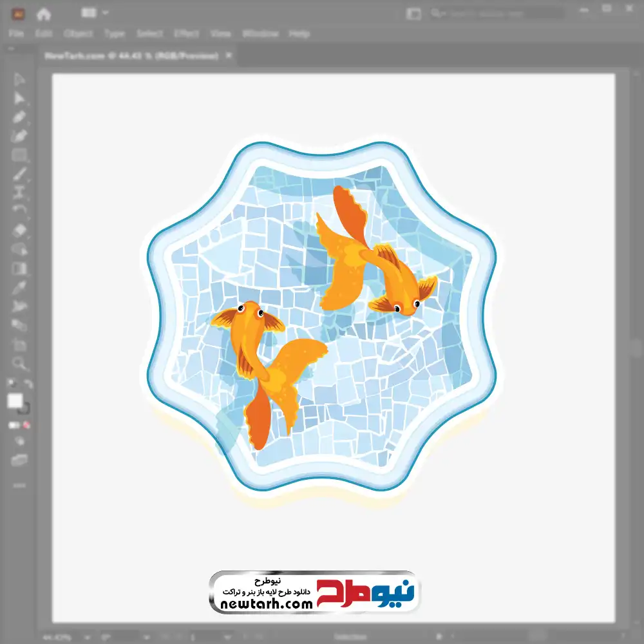The image size is (644, 644).
Task: Open the Effect menu
Action: tap(187, 33)
